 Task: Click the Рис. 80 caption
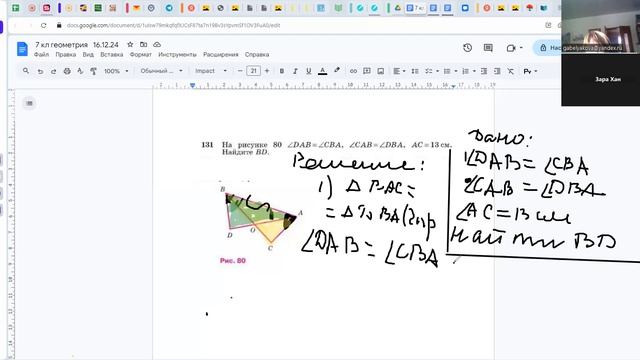click(x=233, y=260)
